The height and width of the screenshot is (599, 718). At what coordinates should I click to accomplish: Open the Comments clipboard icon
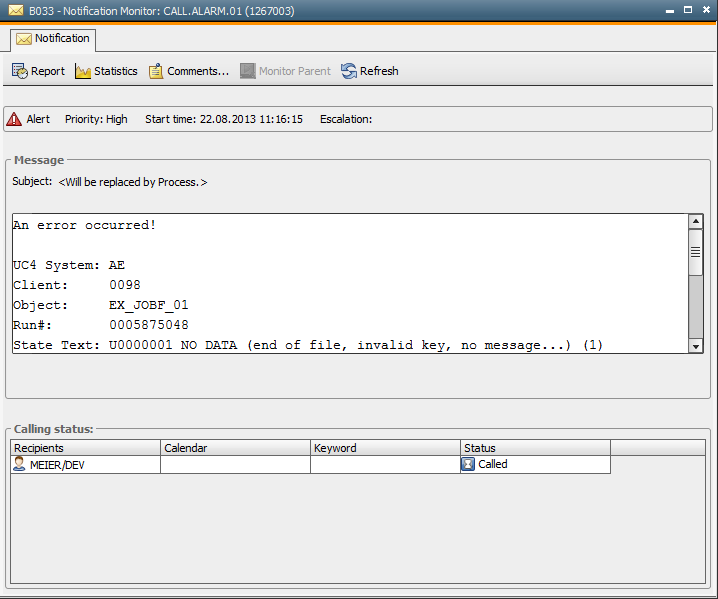(156, 71)
